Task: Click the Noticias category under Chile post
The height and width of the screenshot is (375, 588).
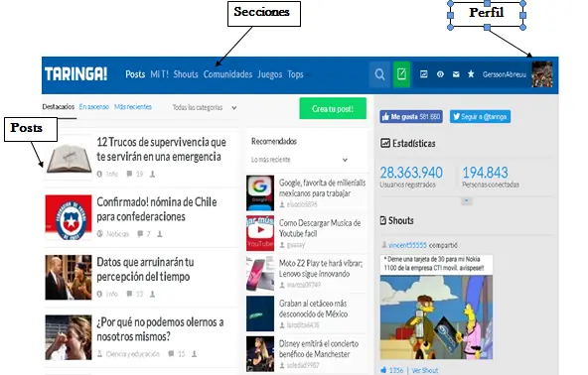Action: pyautogui.click(x=117, y=234)
